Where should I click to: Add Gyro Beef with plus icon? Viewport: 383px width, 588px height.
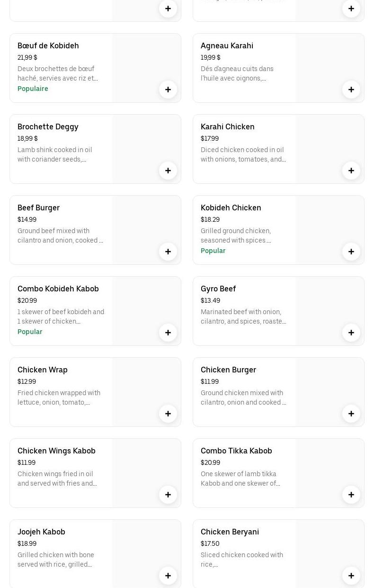pyautogui.click(x=351, y=333)
